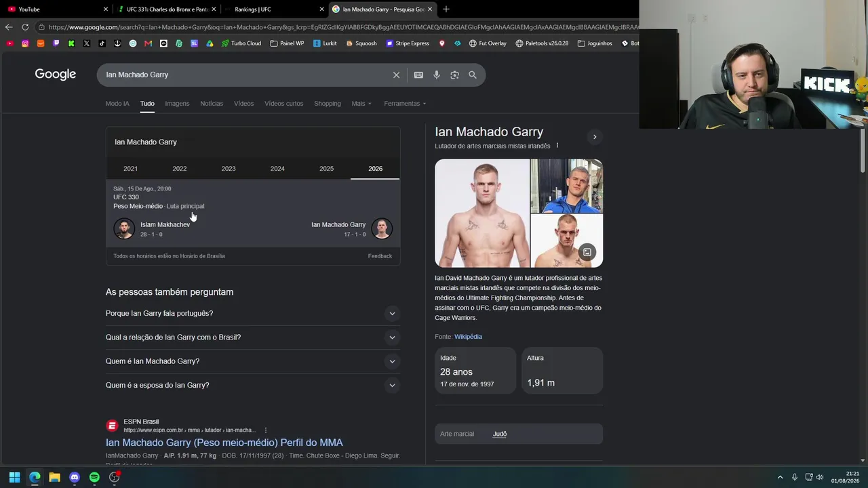
Task: Reload the page with the refresh icon
Action: [25, 27]
